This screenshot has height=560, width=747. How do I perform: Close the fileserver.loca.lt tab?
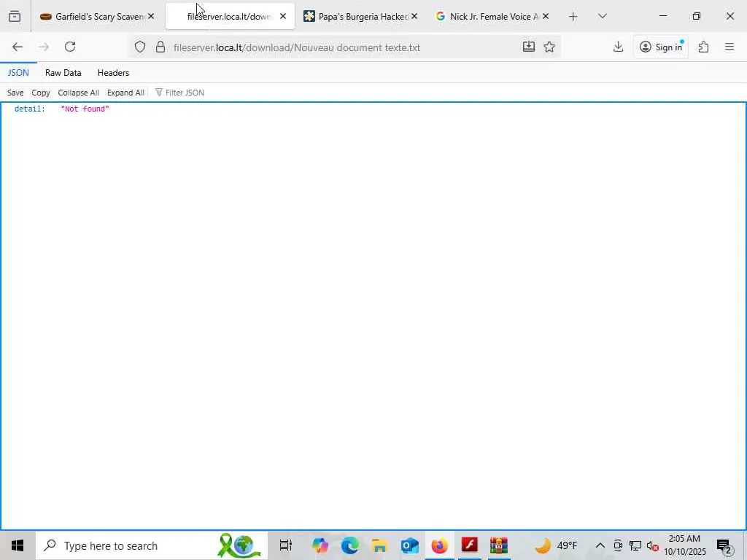pos(283,17)
